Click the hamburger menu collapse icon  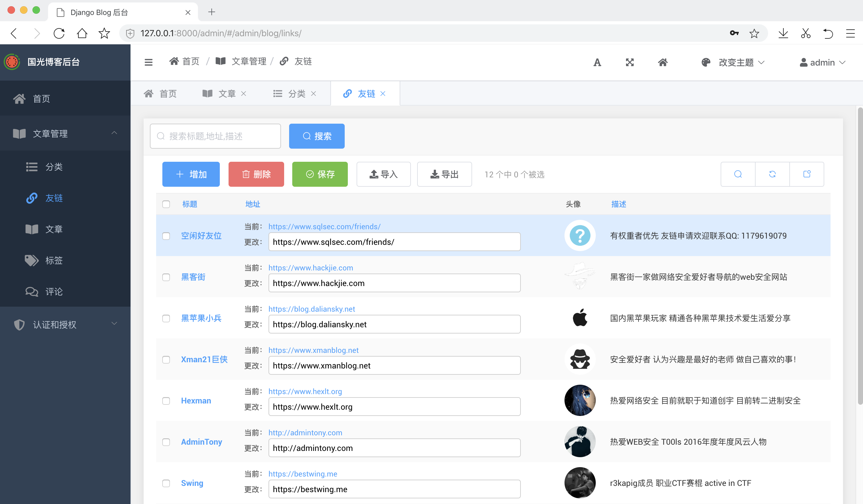[x=148, y=62]
